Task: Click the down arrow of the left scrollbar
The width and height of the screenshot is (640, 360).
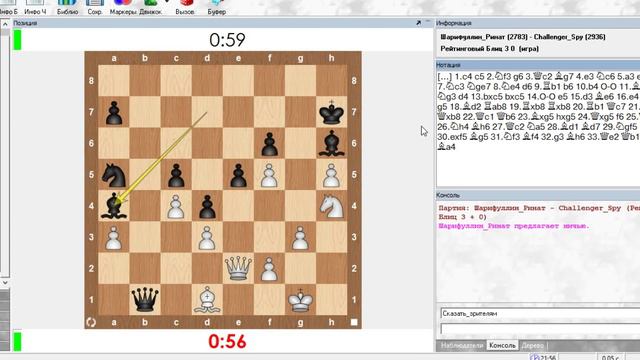Action: tap(5, 282)
